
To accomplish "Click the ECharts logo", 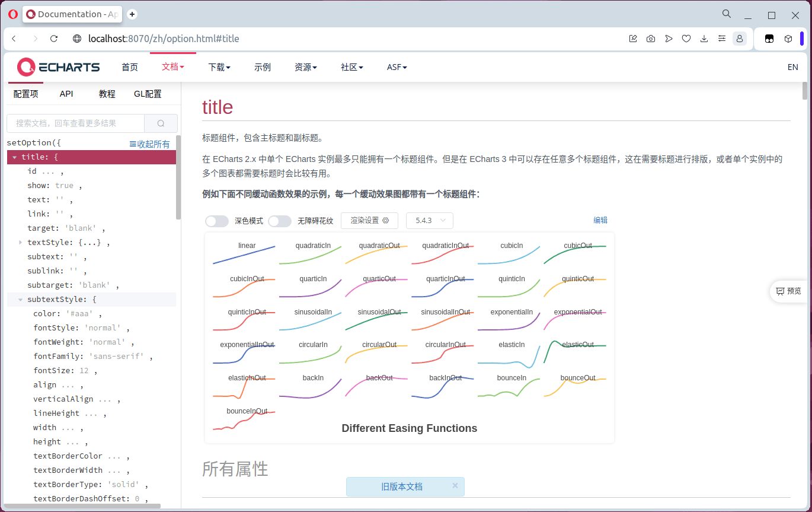I will 58,67.
